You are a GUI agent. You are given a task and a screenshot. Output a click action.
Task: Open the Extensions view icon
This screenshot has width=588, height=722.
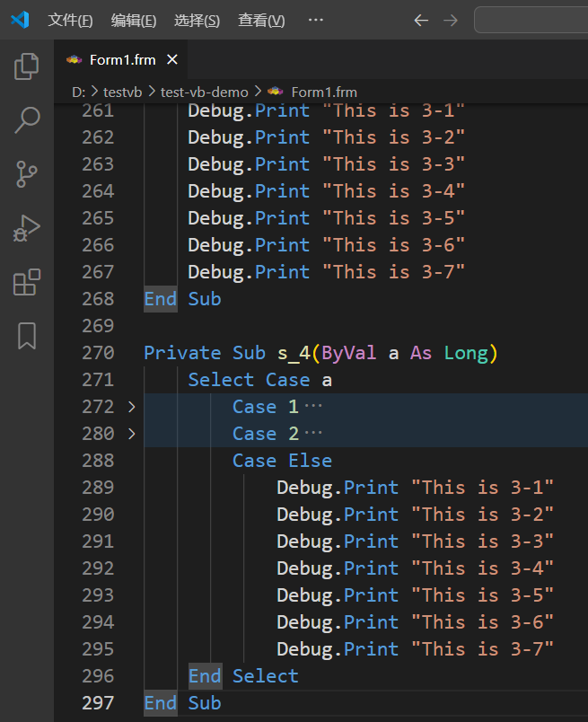point(27,282)
